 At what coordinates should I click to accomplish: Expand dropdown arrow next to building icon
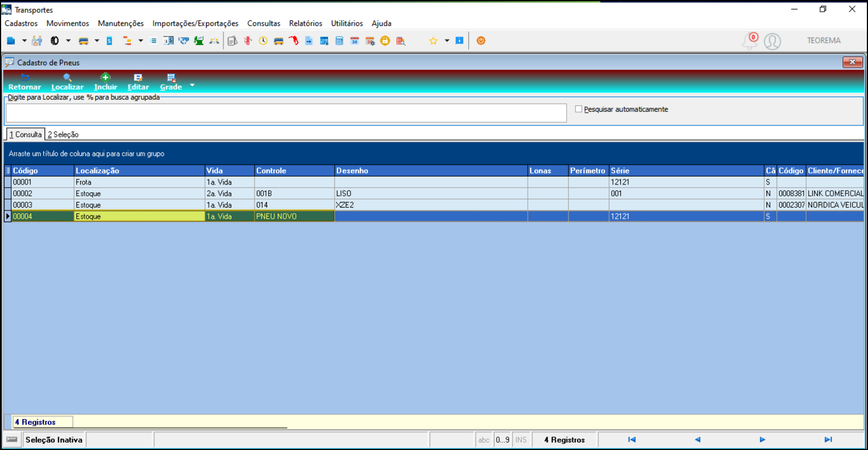point(24,41)
